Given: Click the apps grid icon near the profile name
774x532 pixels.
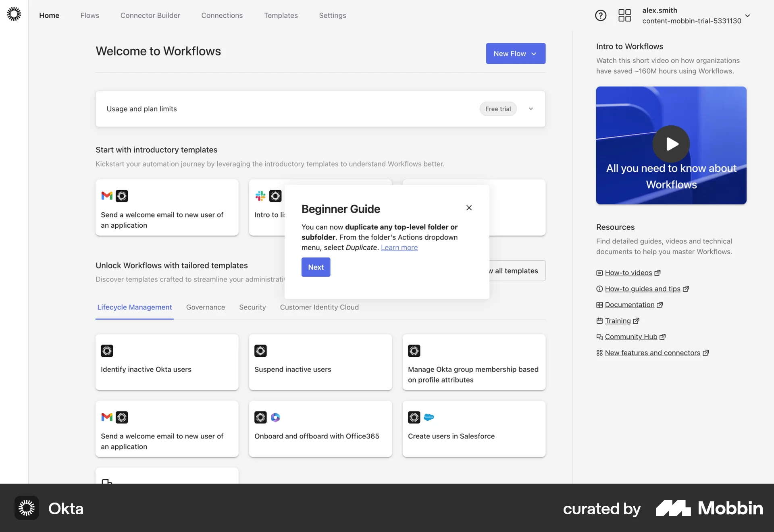Looking at the screenshot, I should pyautogui.click(x=624, y=15).
